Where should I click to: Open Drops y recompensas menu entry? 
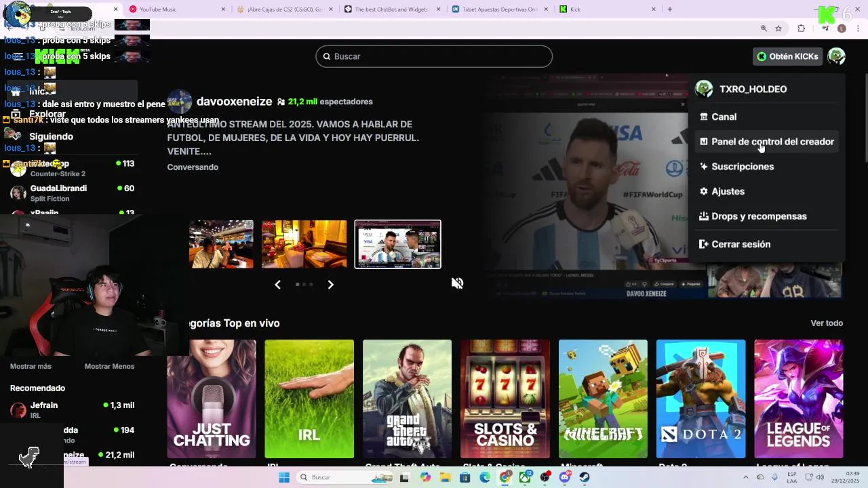coord(766,216)
